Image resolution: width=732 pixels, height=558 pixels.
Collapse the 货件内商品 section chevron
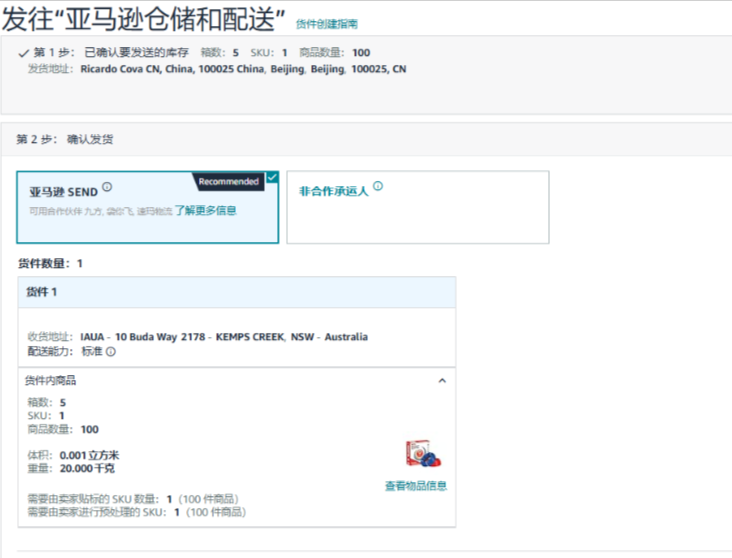click(442, 381)
